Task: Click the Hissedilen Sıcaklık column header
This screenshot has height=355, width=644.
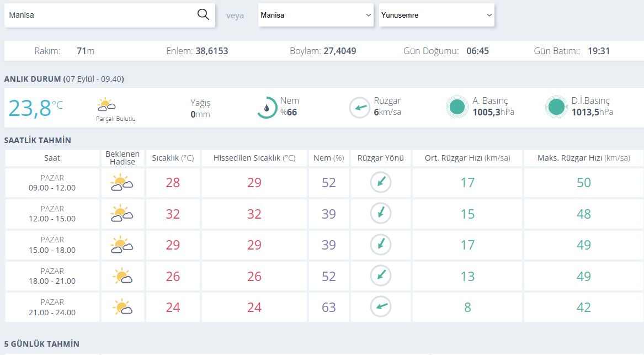Action: [254, 158]
